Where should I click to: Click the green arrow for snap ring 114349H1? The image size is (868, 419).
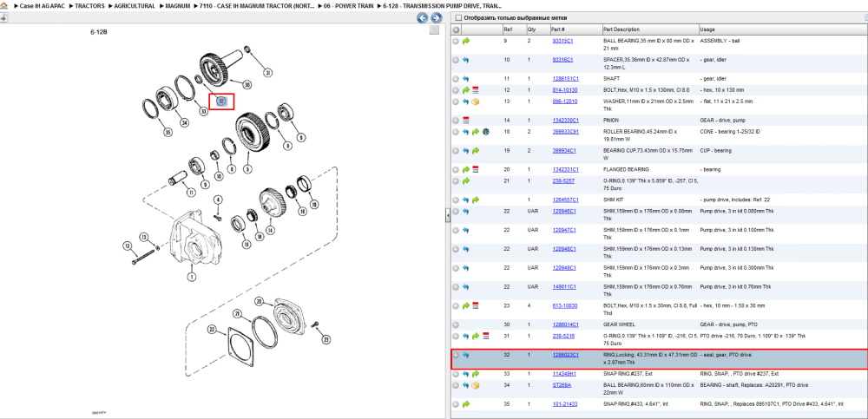click(476, 374)
